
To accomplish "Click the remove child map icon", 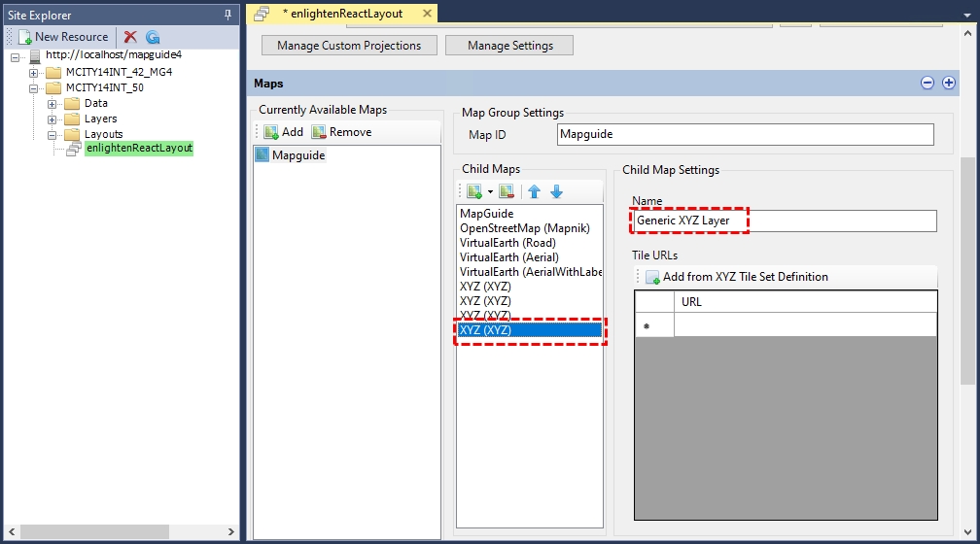I will tap(506, 192).
